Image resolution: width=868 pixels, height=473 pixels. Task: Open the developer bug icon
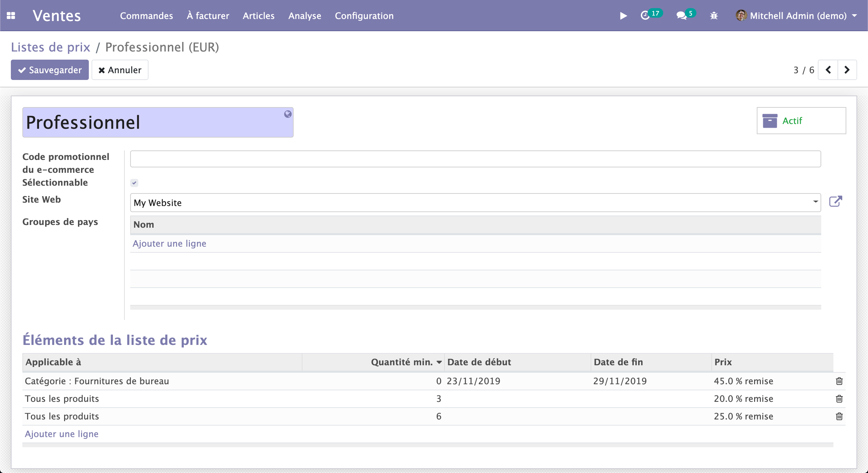(714, 16)
